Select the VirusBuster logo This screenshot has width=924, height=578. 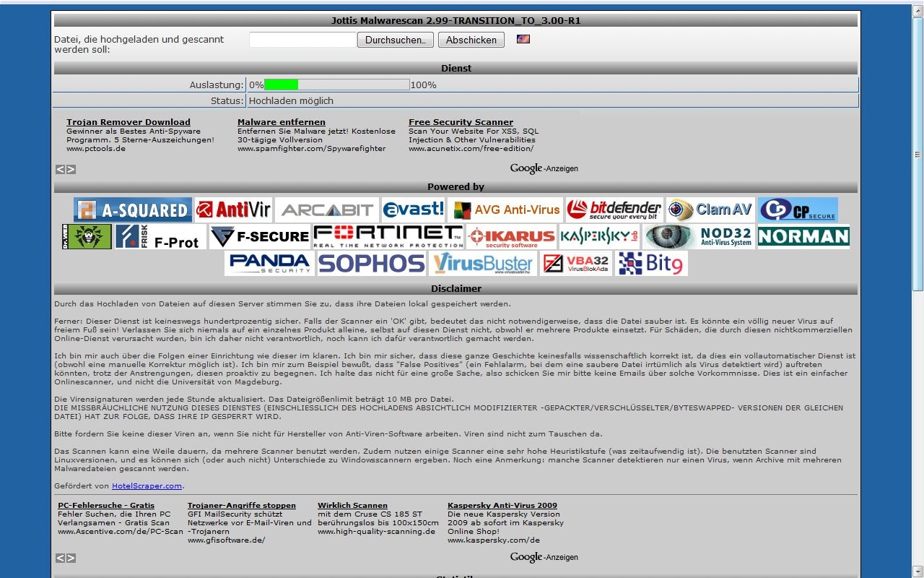(x=483, y=263)
